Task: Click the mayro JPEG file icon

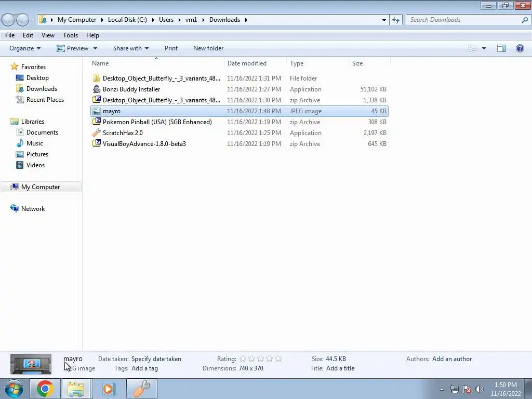Action: click(x=96, y=111)
